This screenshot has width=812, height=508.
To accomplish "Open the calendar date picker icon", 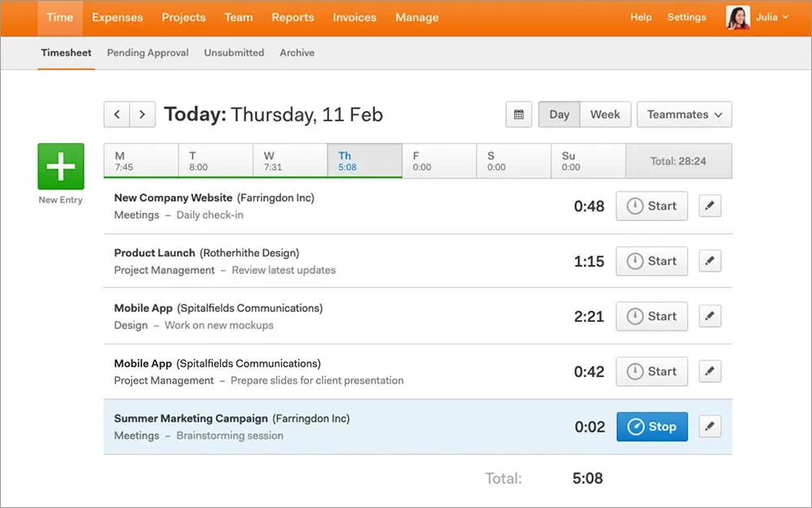I will [518, 115].
